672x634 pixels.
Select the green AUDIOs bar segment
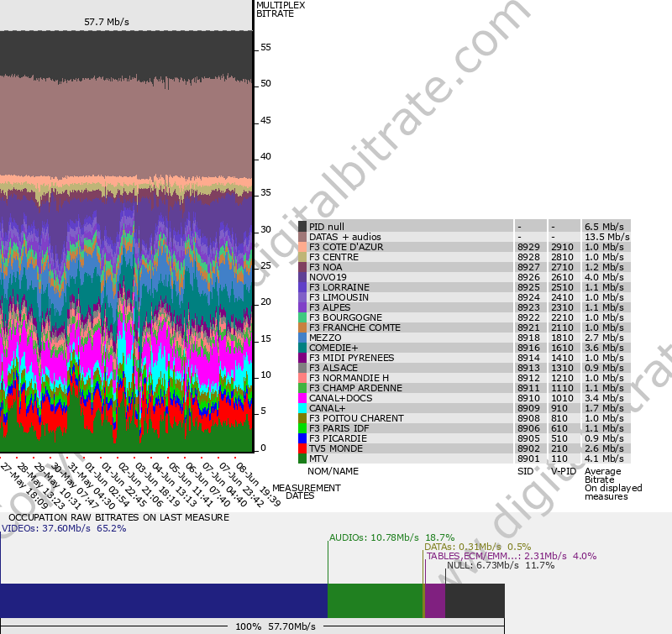375,600
